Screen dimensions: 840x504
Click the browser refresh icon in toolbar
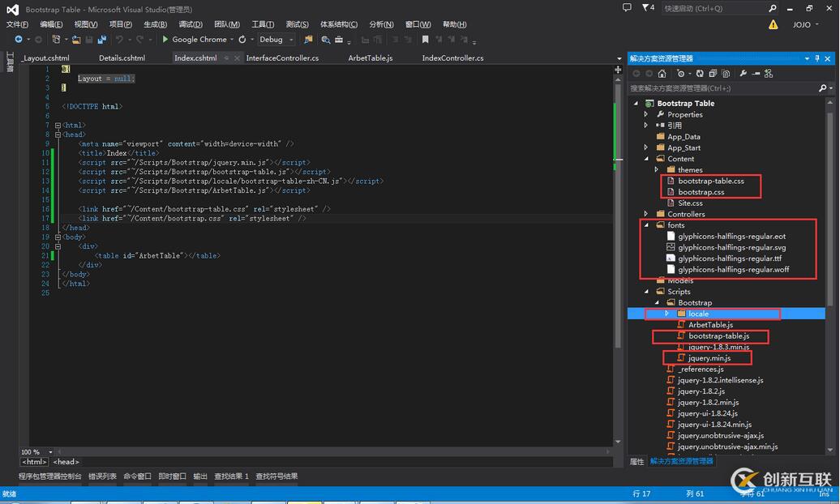pos(242,39)
